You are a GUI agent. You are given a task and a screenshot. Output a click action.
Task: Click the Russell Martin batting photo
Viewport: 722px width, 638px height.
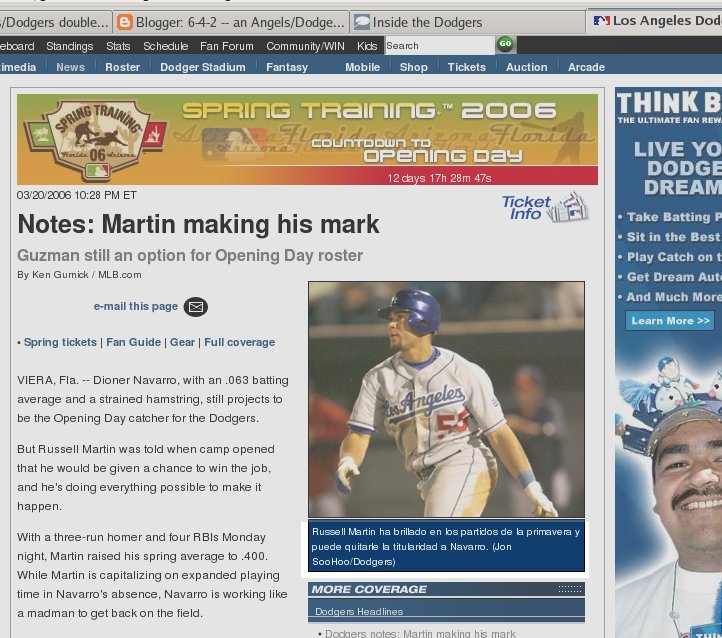point(446,399)
